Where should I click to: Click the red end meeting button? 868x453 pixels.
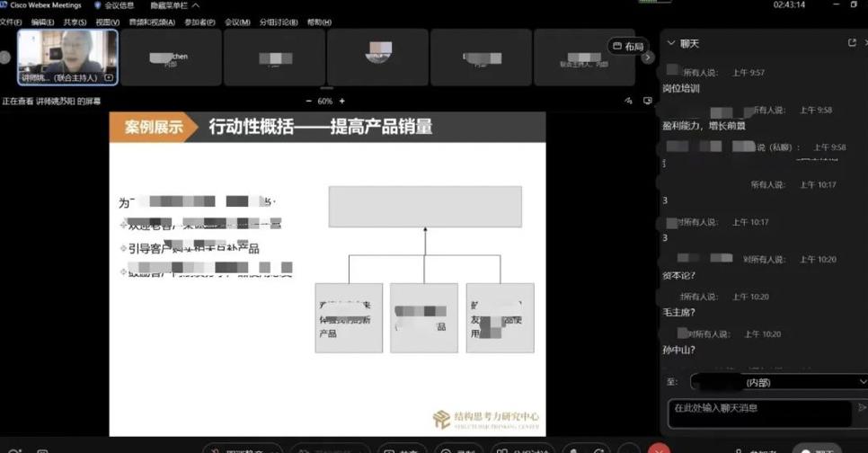point(659,449)
